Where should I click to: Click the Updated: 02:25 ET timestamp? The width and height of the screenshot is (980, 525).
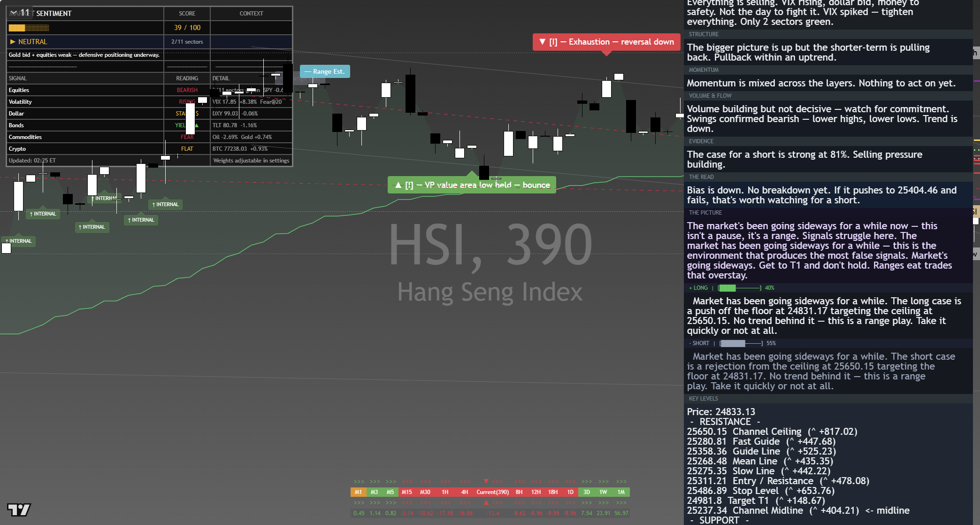[x=32, y=161]
